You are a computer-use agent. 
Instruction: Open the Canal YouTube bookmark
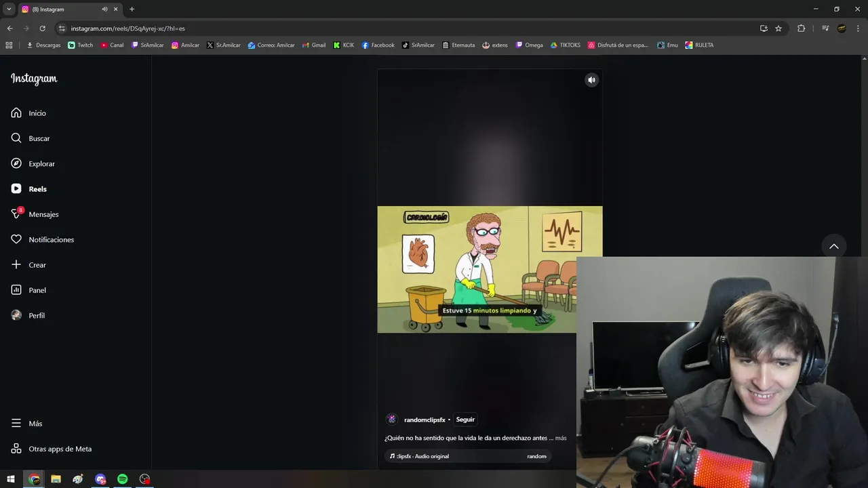point(112,45)
